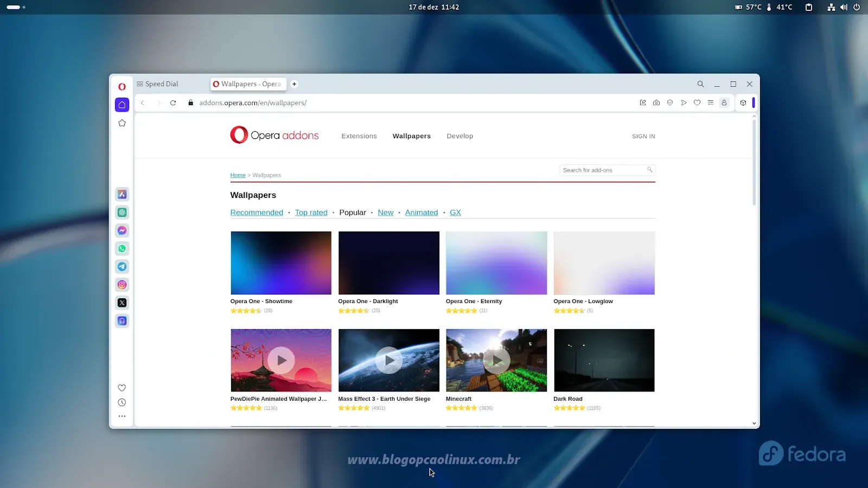Add page to bookmarks with heart icon
This screenshot has height=488, width=868.
point(697,102)
